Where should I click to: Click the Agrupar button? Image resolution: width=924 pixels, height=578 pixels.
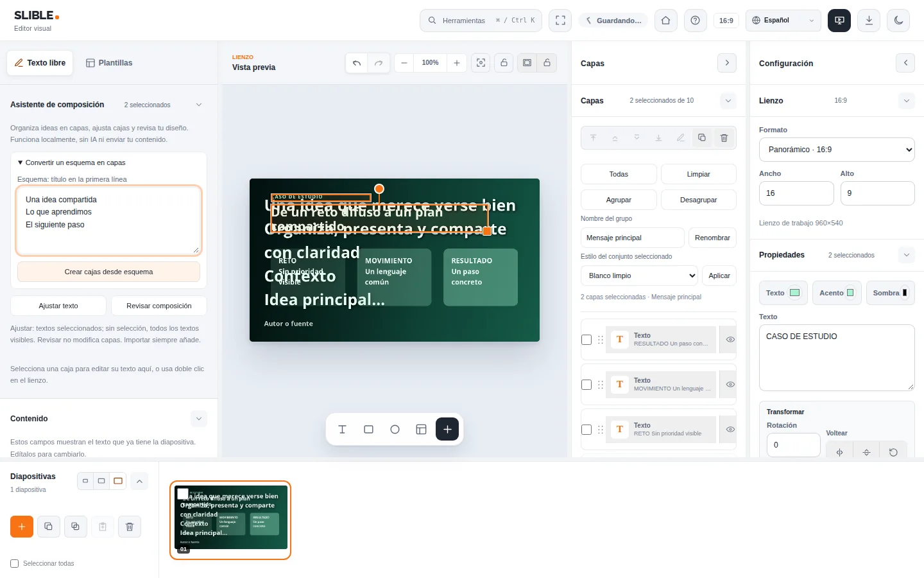(x=619, y=200)
